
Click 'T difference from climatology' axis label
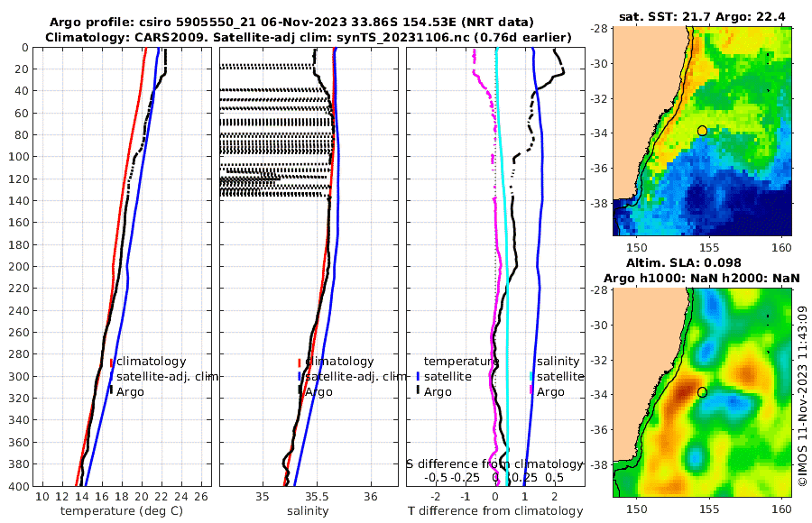[495, 511]
